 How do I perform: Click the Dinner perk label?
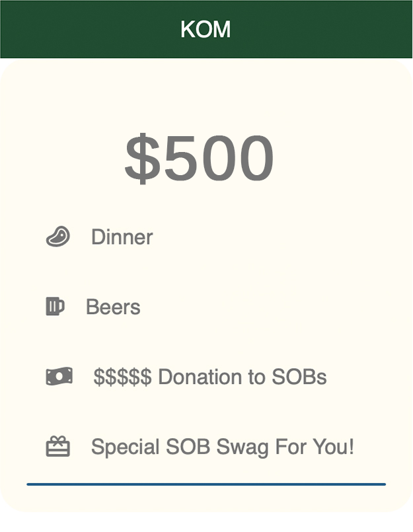click(x=122, y=237)
